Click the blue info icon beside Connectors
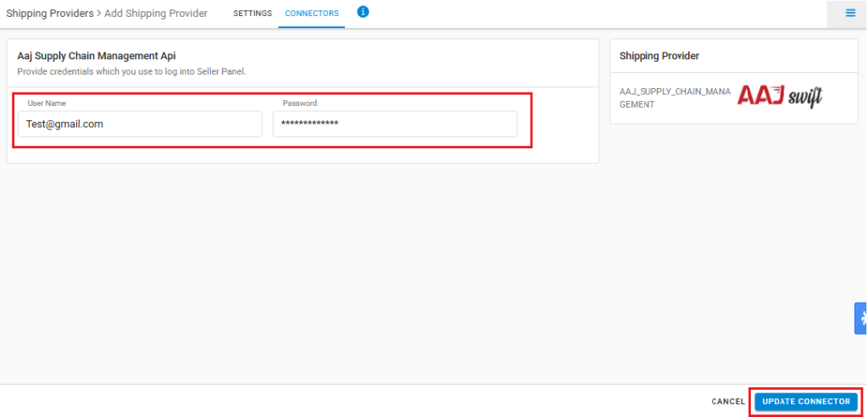This screenshot has width=868, height=417. point(363,12)
